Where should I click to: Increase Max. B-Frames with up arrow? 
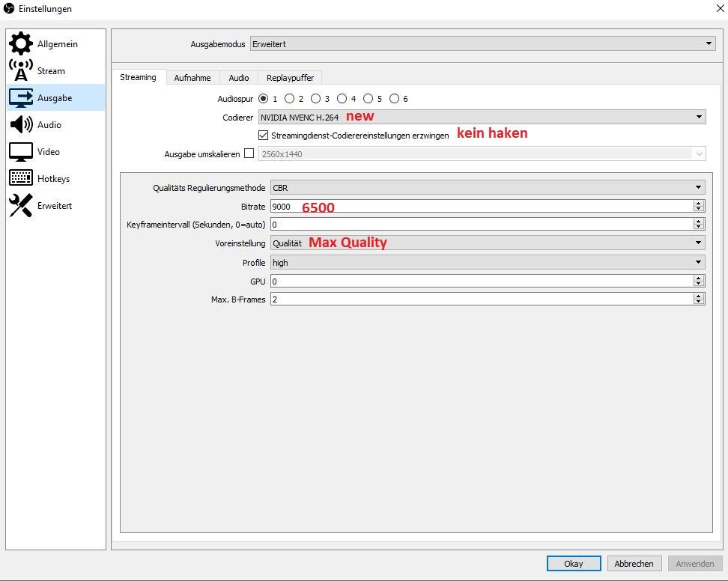click(698, 296)
